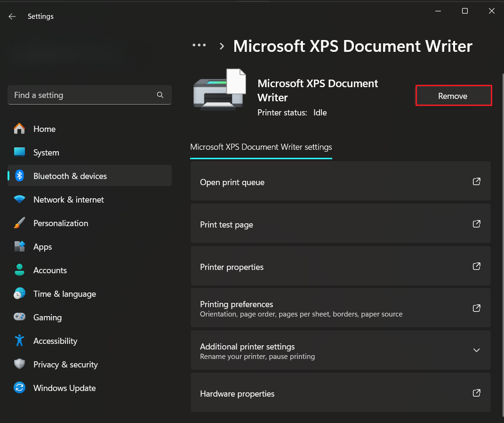Go to Apps in the sidebar
504x423 pixels.
(x=42, y=247)
